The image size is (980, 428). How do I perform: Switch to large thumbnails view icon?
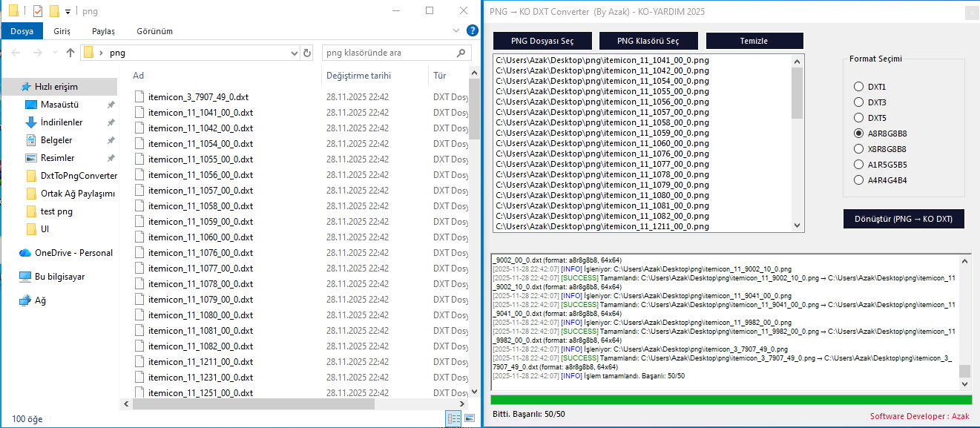[x=469, y=418]
